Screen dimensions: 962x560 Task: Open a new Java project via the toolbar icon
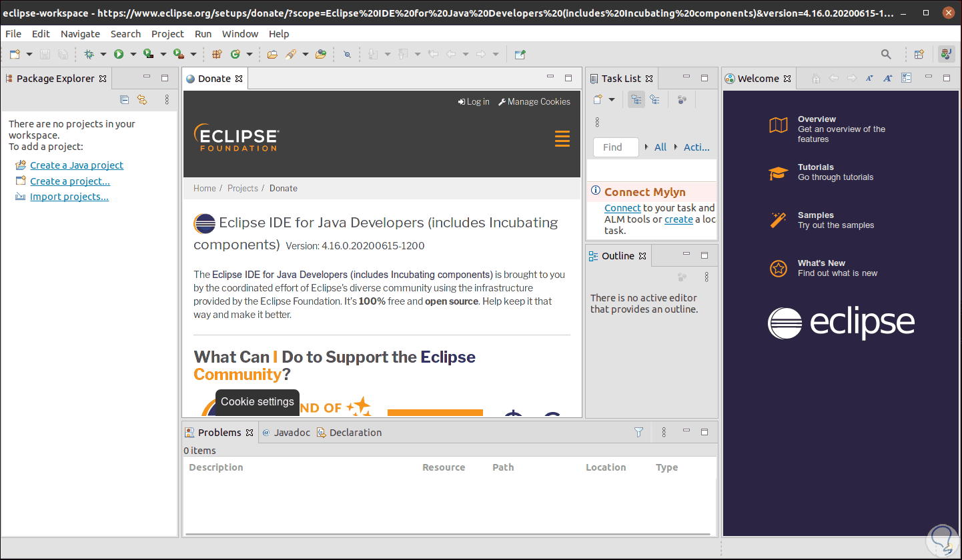tap(218, 54)
